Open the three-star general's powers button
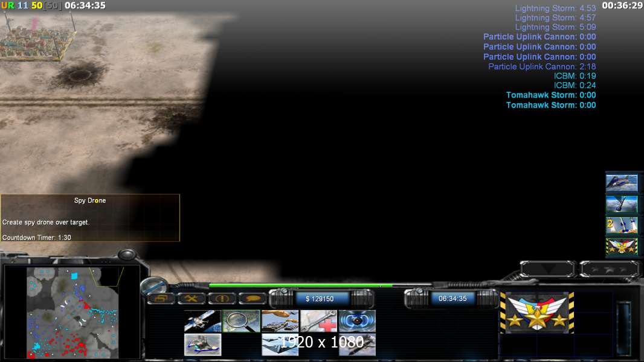 click(609, 269)
